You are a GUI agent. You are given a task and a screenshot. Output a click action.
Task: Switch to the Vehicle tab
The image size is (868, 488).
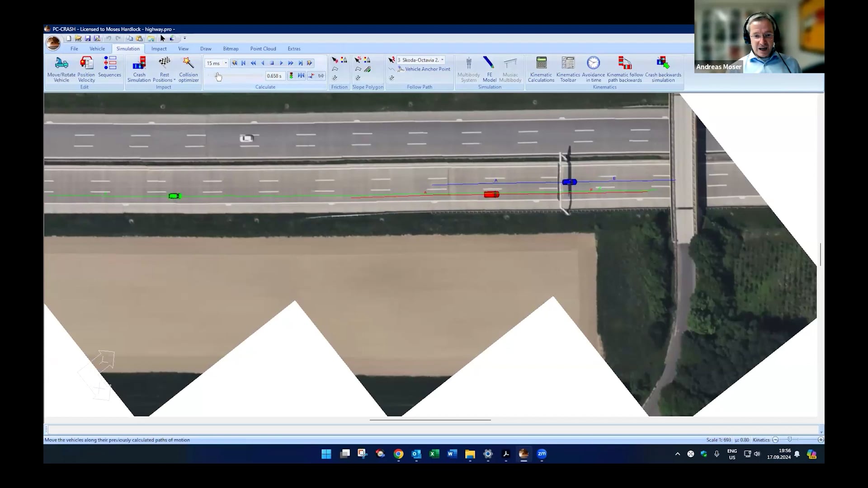[97, 49]
